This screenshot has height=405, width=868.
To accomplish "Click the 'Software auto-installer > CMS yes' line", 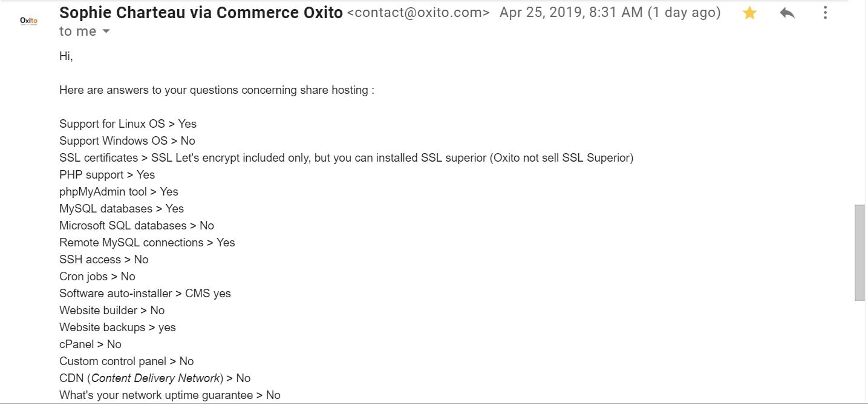I will coord(145,294).
